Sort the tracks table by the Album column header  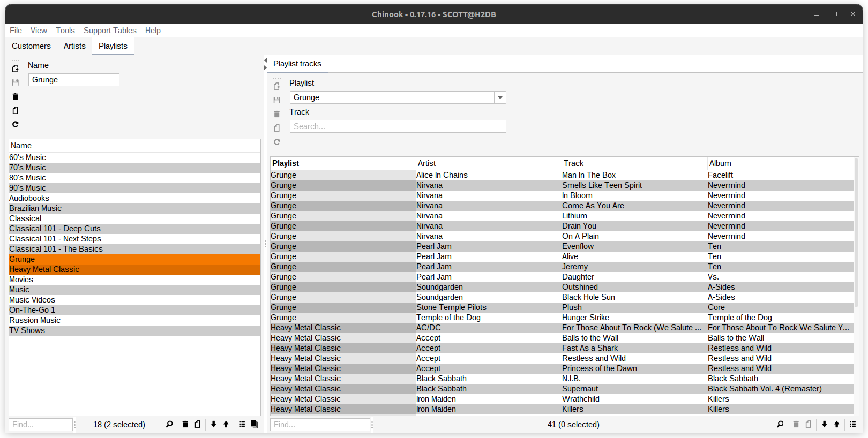(780, 163)
